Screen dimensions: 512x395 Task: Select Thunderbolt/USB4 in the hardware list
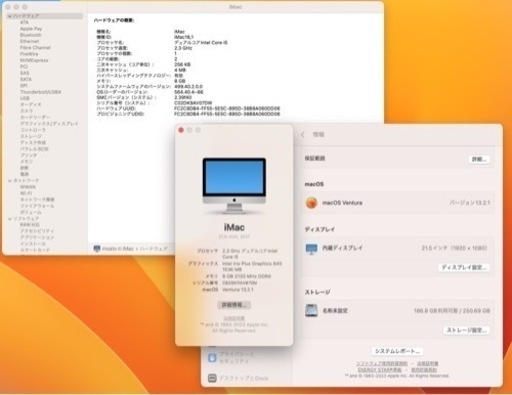tap(41, 92)
